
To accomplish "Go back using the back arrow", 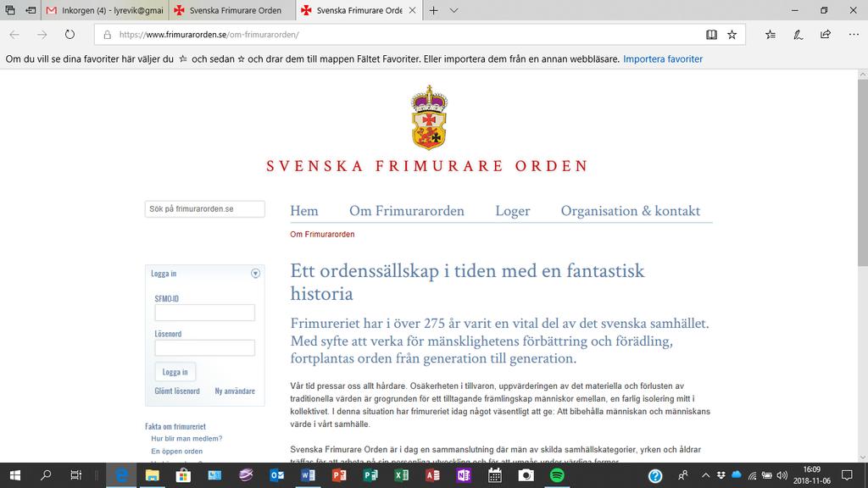I will click(14, 34).
